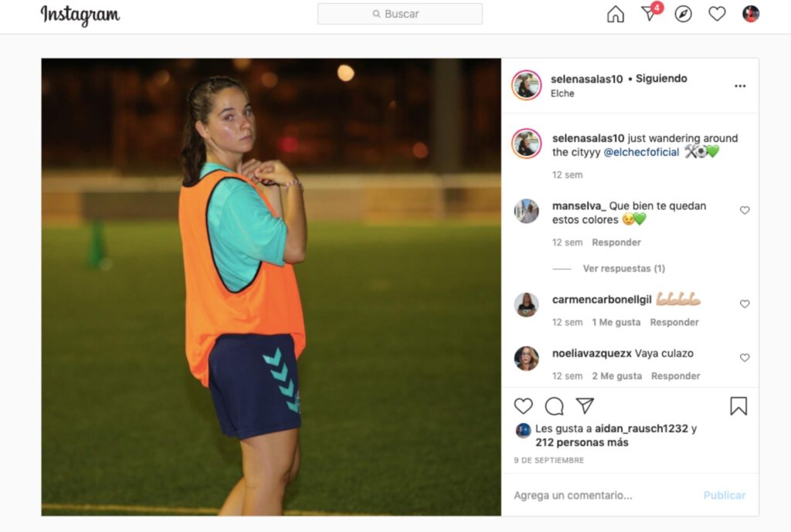The width and height of the screenshot is (791, 532).
Task: Save the post with bookmark icon
Action: pyautogui.click(x=738, y=406)
